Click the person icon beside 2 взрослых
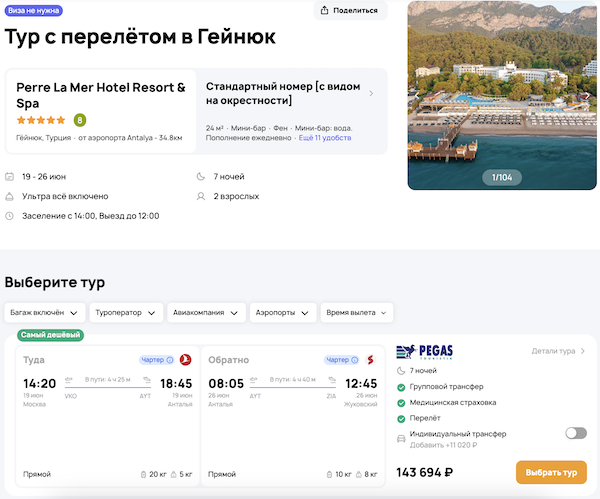 pos(201,196)
